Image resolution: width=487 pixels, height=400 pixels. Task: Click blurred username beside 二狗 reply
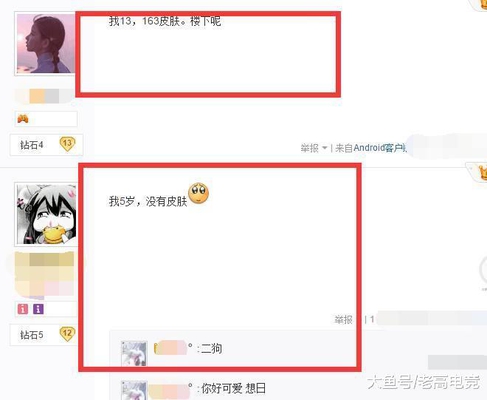[170, 348]
